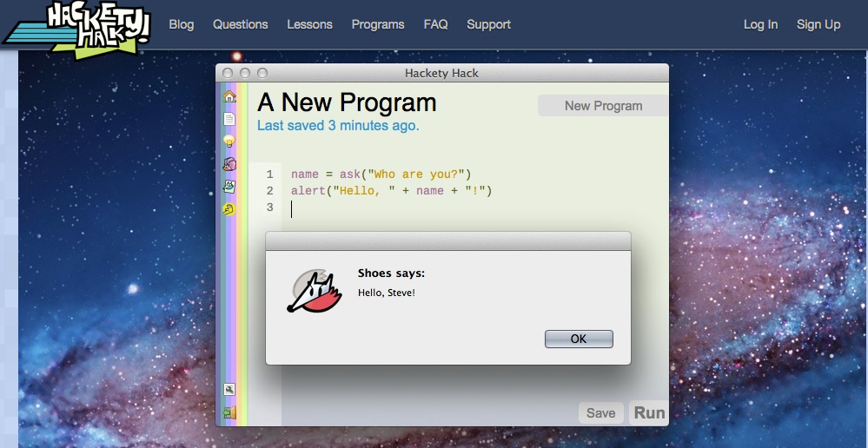Minimize the Hackety Hack window
This screenshot has width=868, height=448.
click(x=245, y=73)
